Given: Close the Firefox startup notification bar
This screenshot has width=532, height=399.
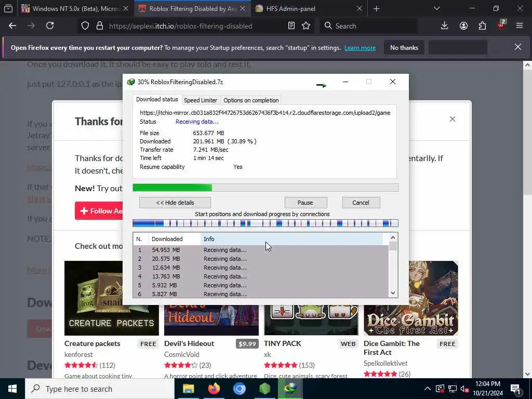Looking at the screenshot, I should click(518, 47).
